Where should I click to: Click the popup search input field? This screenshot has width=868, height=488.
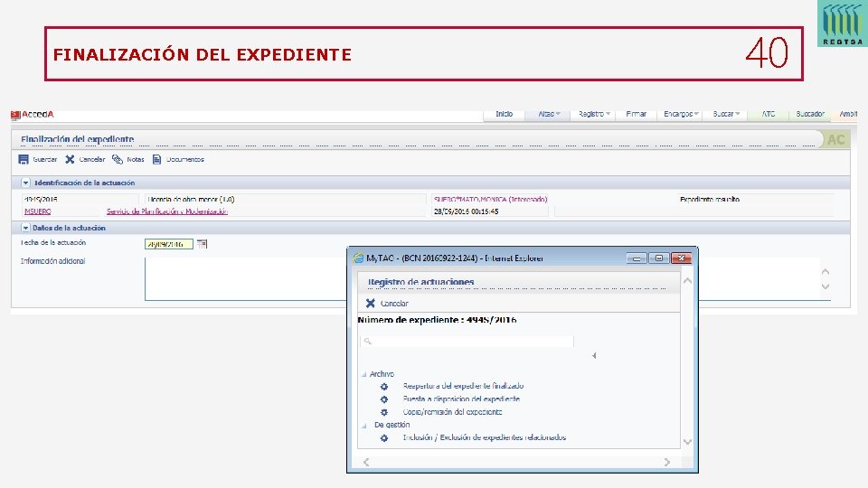(467, 342)
